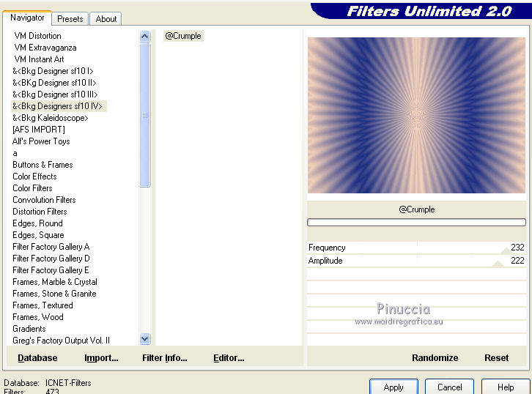
Task: Click the Amplitude slider handle
Action: 498,264
